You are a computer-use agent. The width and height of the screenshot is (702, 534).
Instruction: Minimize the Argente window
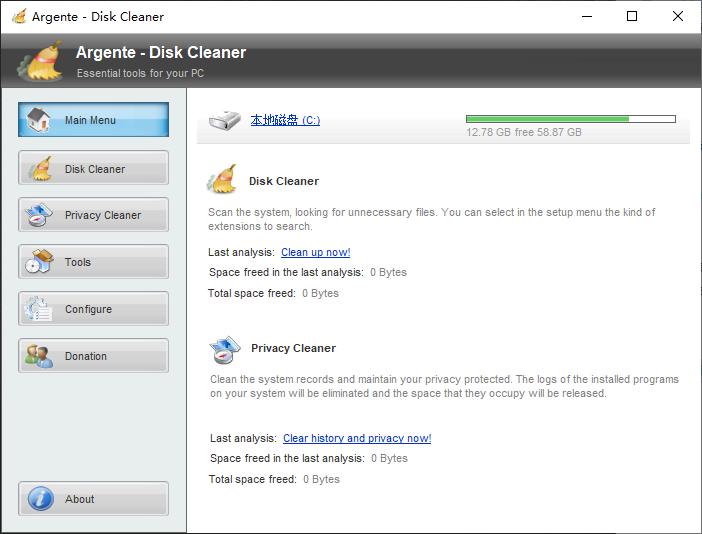click(x=587, y=17)
